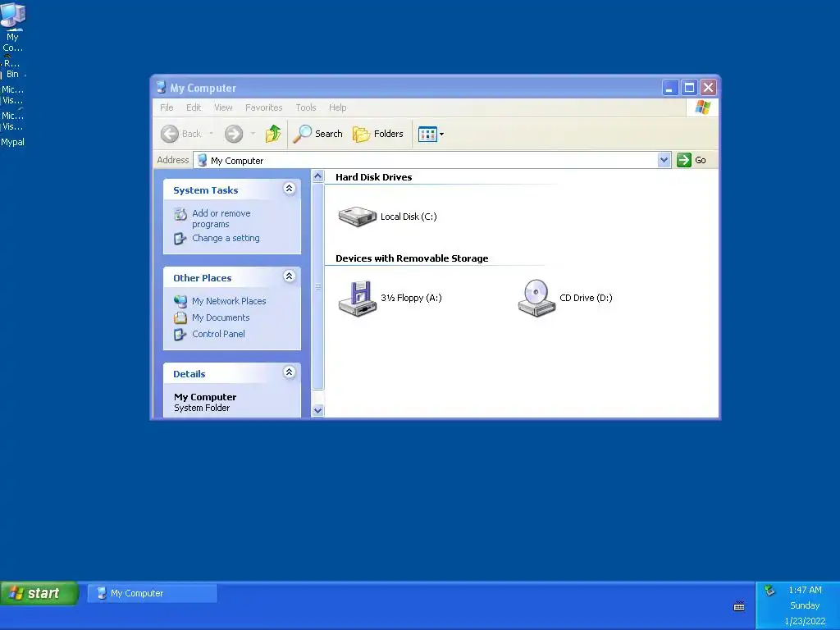This screenshot has width=840, height=630.
Task: Click the sidebar scroll down arrow
Action: [x=317, y=410]
